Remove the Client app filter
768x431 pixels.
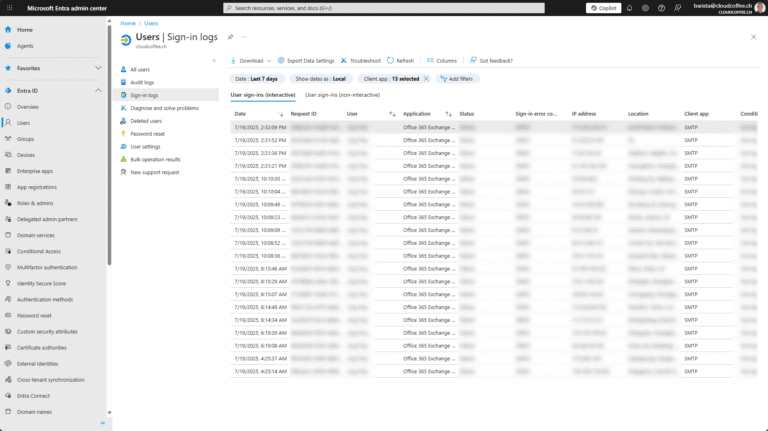point(426,79)
